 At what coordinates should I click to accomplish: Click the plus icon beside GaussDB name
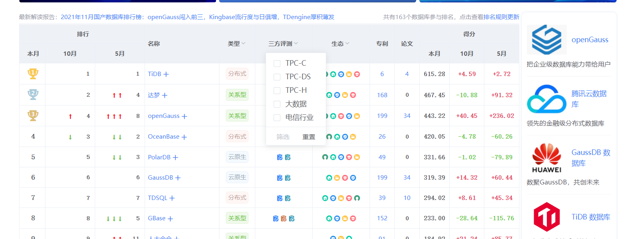[x=178, y=178]
